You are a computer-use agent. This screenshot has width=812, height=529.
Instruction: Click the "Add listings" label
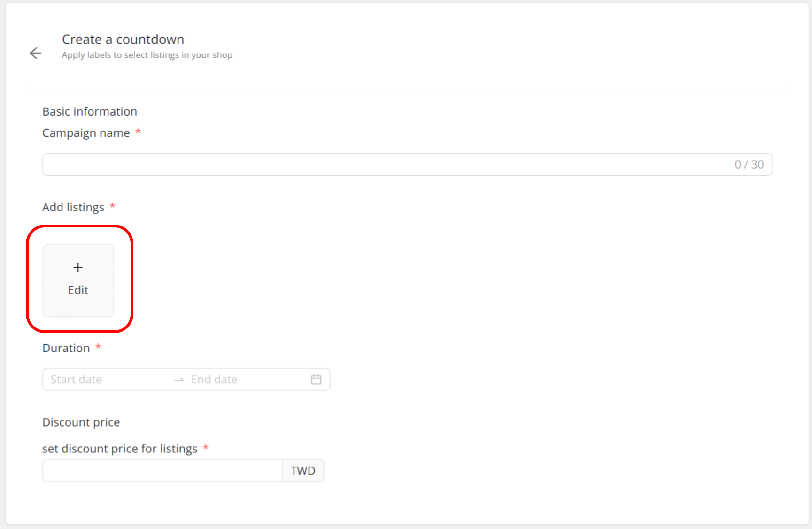73,207
